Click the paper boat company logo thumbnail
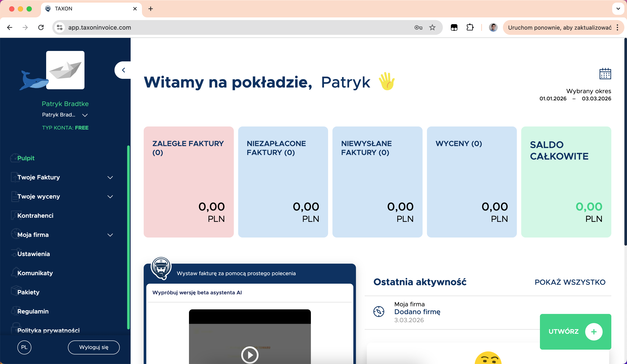This screenshot has width=627, height=364. click(x=65, y=70)
